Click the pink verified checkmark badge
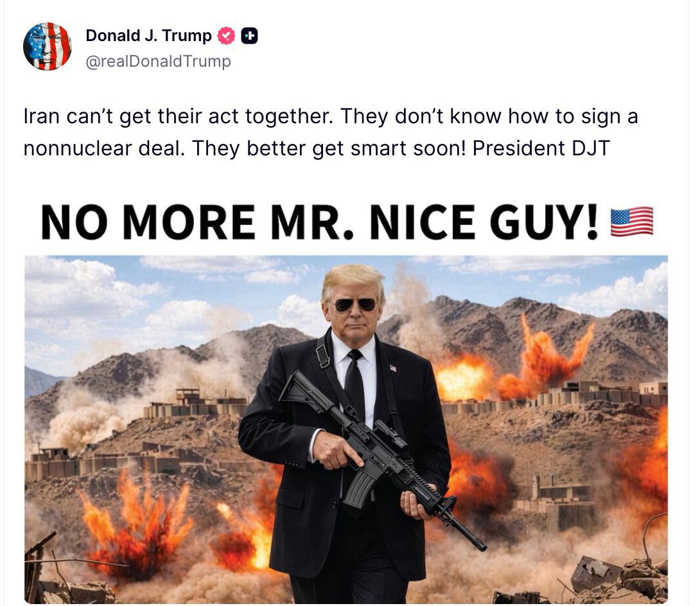The height and width of the screenshot is (606, 700). [x=226, y=36]
